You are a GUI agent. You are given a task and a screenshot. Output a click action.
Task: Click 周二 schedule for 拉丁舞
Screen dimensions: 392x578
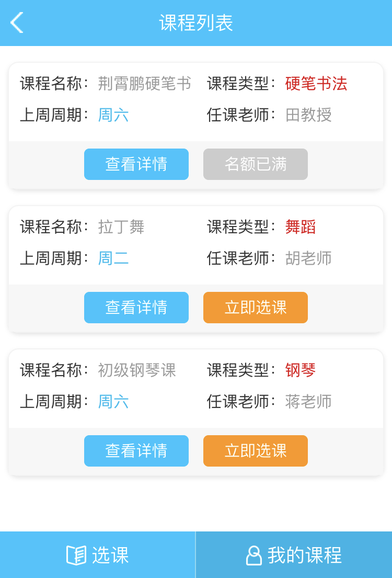click(x=113, y=258)
